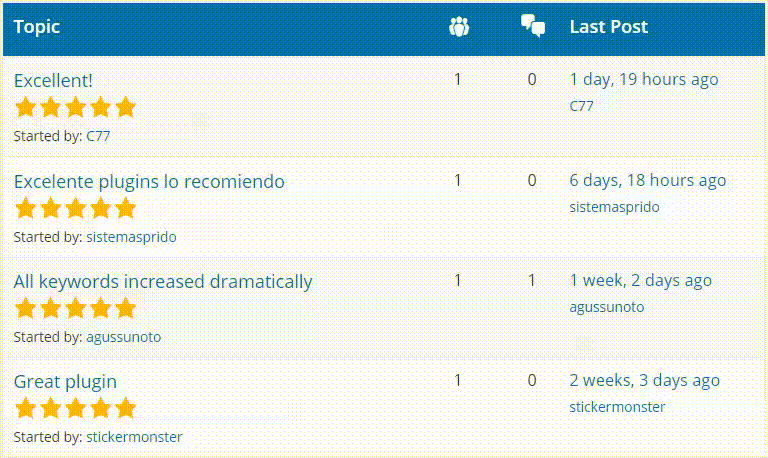This screenshot has width=768, height=458.
Task: Visit agussunoto profile in Started by line
Action: [x=123, y=337]
